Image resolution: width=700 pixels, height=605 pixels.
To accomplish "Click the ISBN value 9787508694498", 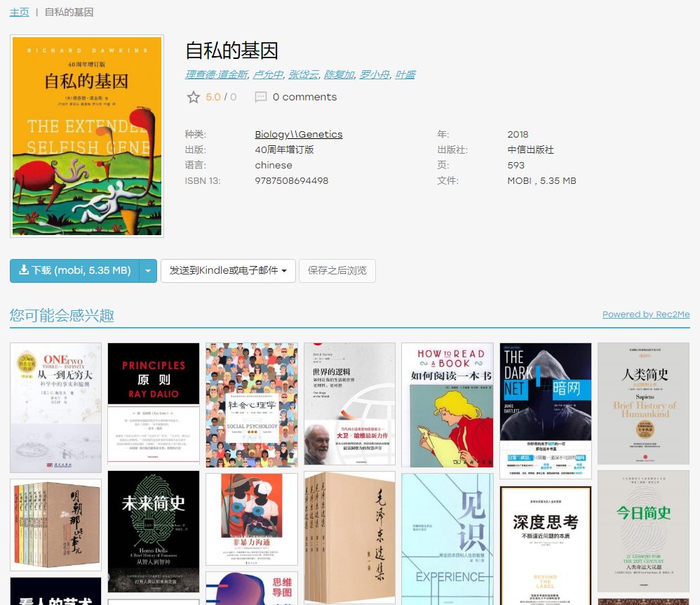I will pyautogui.click(x=292, y=181).
